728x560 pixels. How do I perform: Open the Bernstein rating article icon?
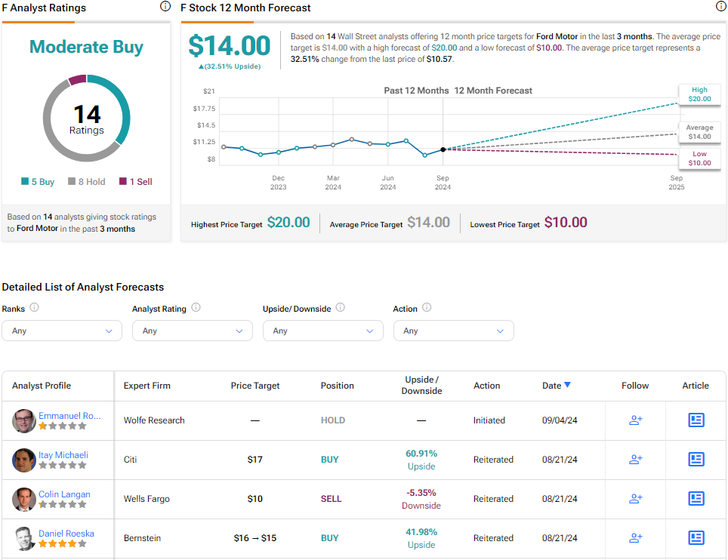click(696, 538)
